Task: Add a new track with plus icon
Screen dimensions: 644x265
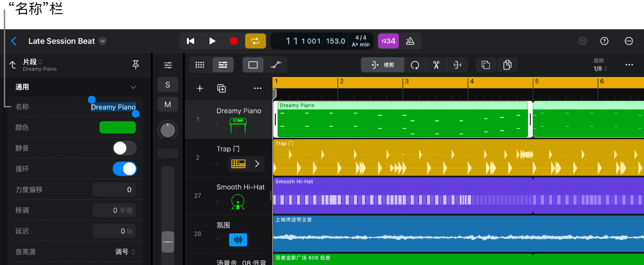Action: (x=200, y=88)
